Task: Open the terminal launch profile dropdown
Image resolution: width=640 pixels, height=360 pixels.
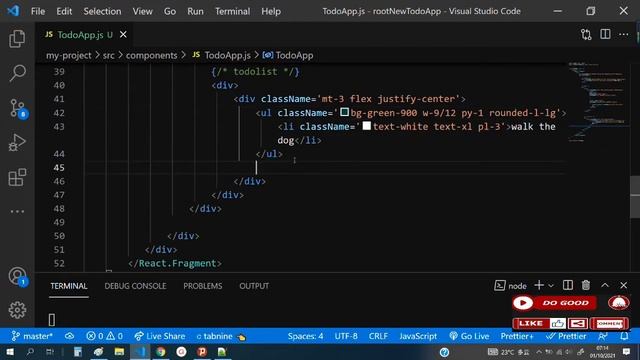Action: point(551,286)
